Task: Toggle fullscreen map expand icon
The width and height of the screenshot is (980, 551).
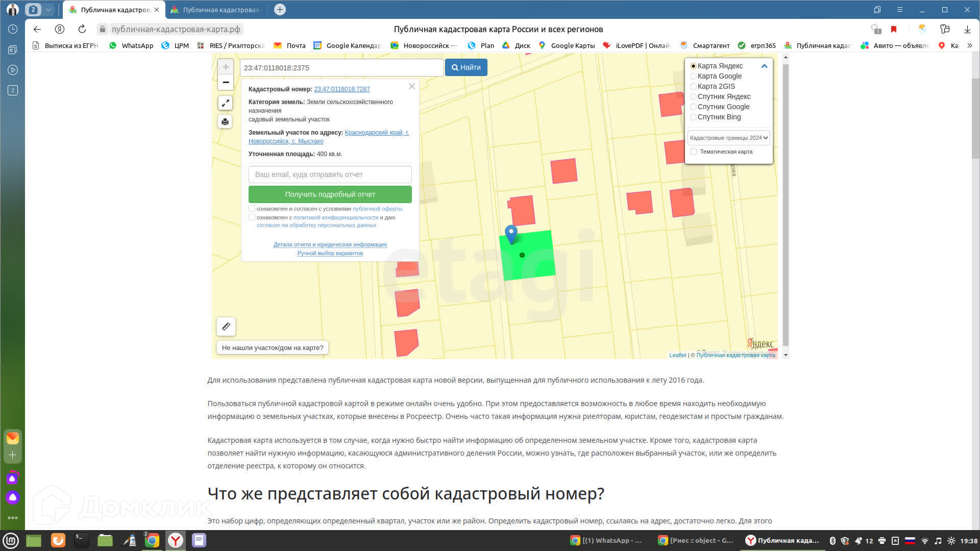Action: click(225, 103)
